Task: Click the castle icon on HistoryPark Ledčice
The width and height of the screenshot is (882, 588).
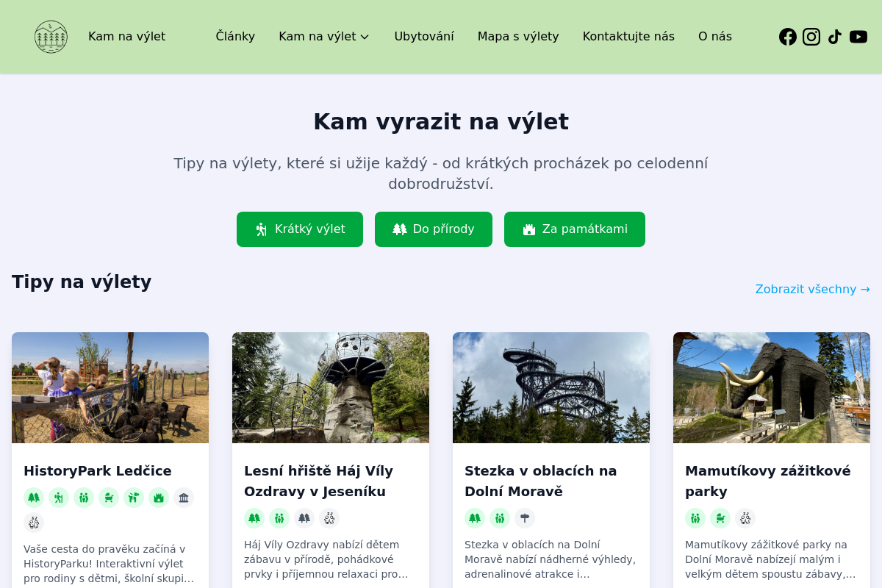Action: click(x=159, y=498)
